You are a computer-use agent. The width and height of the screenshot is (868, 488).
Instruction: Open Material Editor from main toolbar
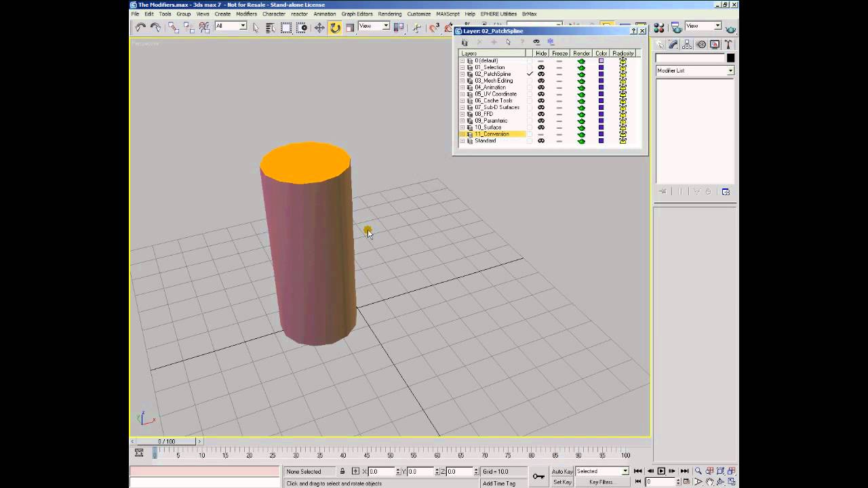tap(658, 28)
